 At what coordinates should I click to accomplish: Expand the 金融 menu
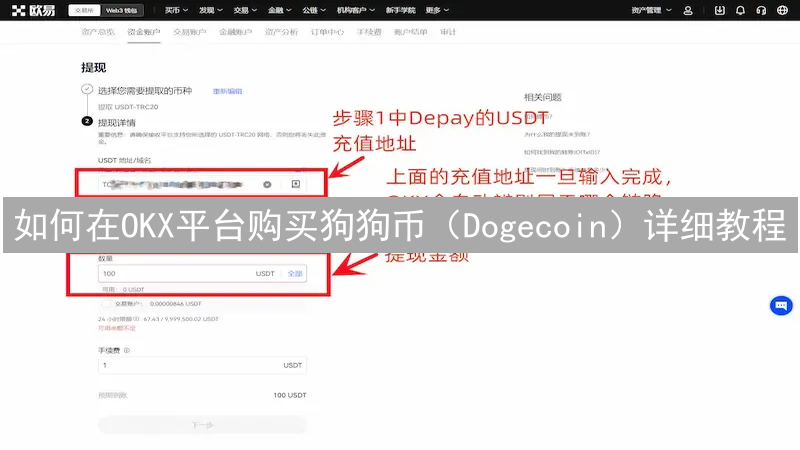[280, 10]
